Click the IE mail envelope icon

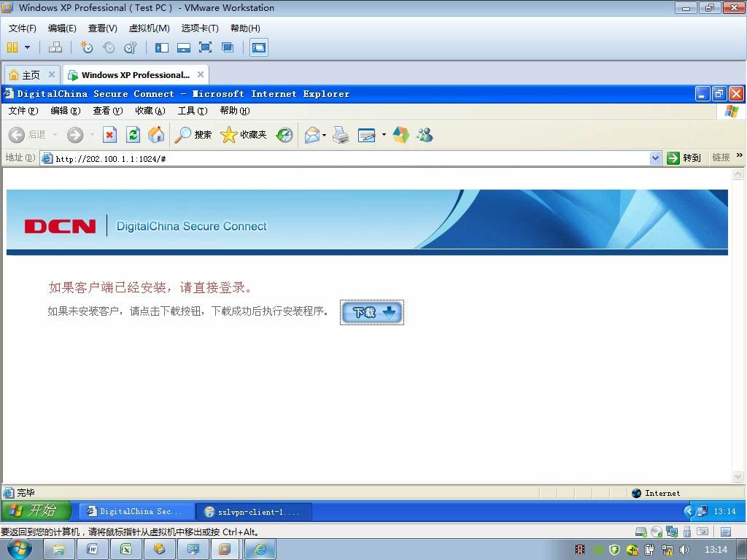pos(312,135)
